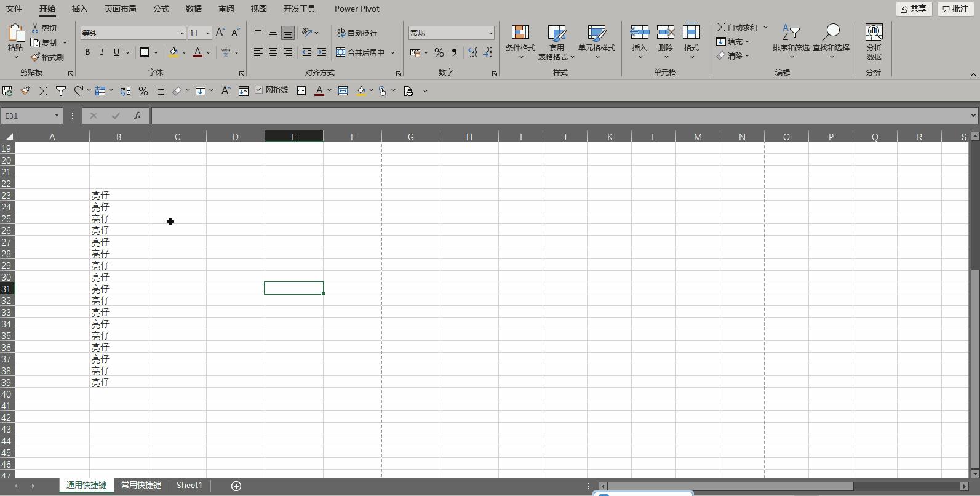
Task: Click the cell borders icon in the font group
Action: [x=145, y=52]
